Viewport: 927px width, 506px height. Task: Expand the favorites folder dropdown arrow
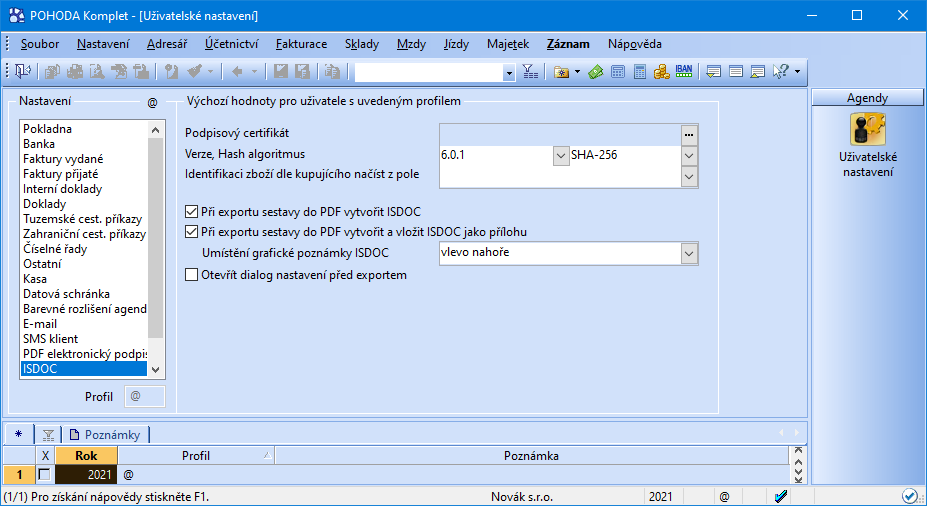(x=577, y=72)
